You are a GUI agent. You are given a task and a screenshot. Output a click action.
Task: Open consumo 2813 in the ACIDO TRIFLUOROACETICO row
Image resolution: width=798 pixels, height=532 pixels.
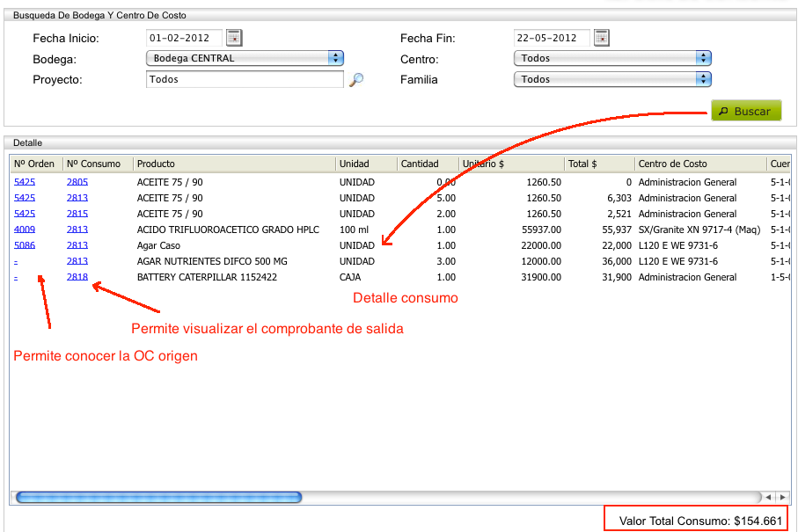click(x=77, y=230)
